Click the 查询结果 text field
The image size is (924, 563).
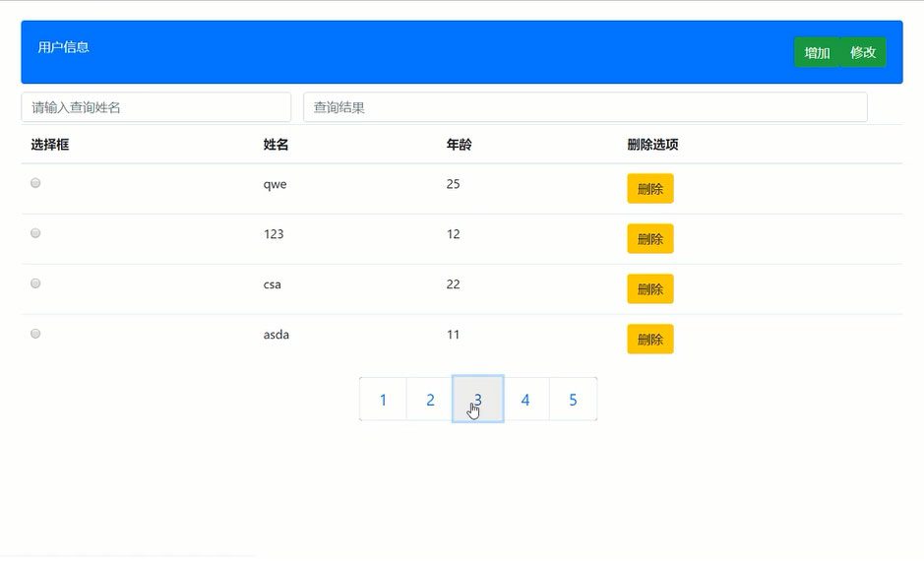585,107
